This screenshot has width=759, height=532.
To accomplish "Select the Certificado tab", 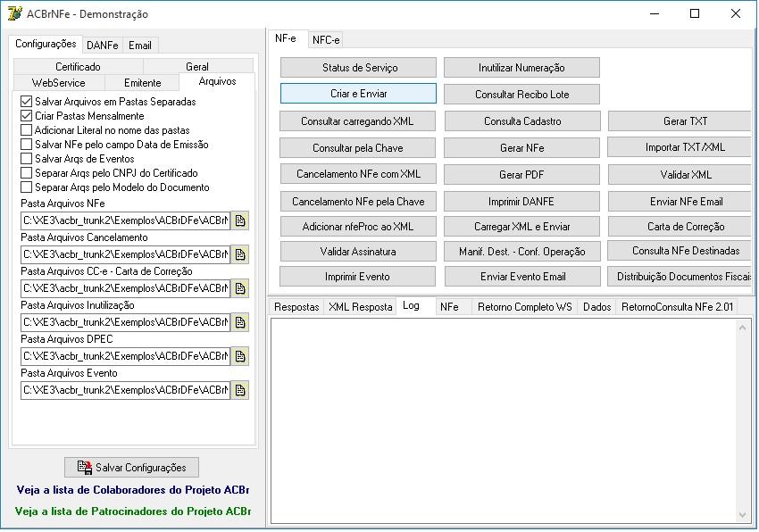I will pos(78,67).
